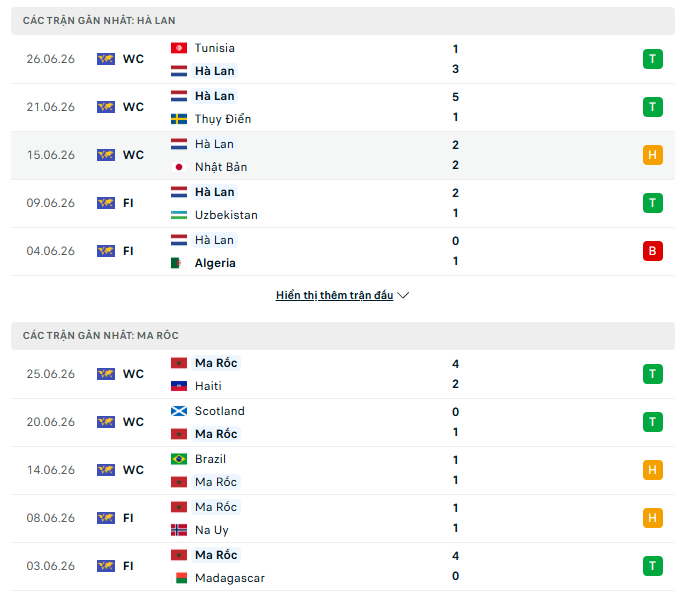Click the Sweden flag next to Thụy Điển
This screenshot has width=685, height=594.
[179, 119]
